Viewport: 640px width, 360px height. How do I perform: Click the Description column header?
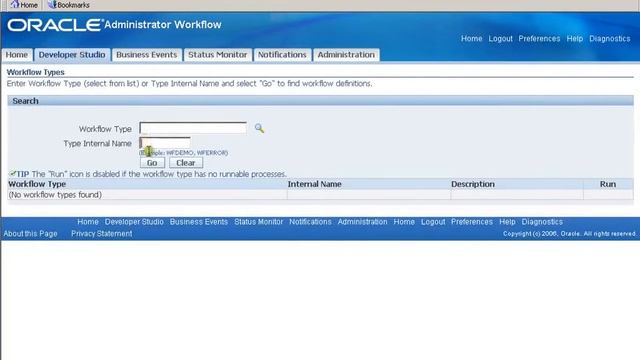(473, 184)
